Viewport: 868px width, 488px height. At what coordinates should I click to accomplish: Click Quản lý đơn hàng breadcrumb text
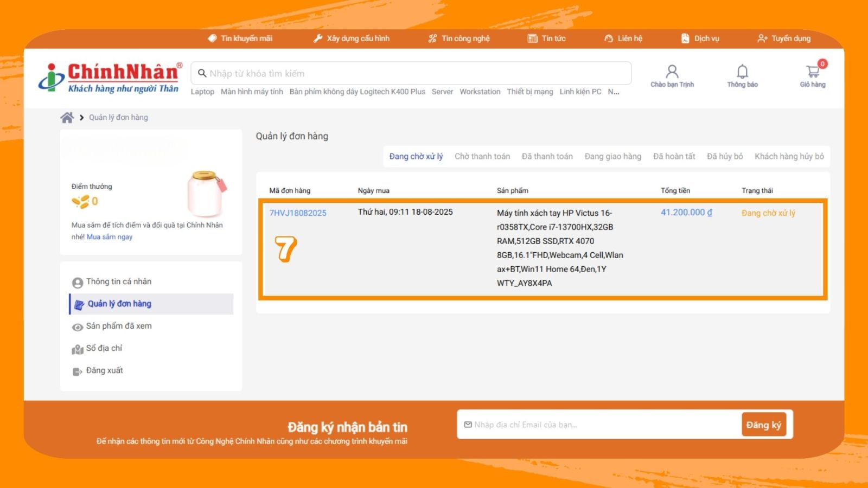(118, 117)
